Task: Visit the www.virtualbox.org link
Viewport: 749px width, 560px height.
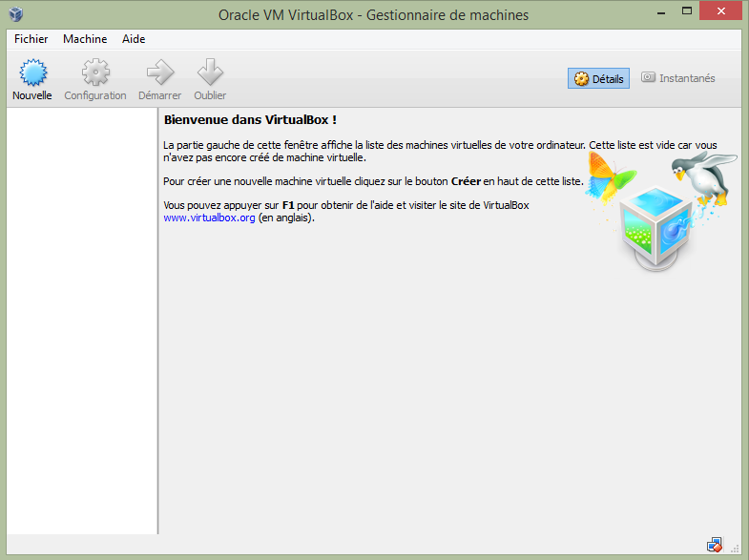Action: coord(209,218)
